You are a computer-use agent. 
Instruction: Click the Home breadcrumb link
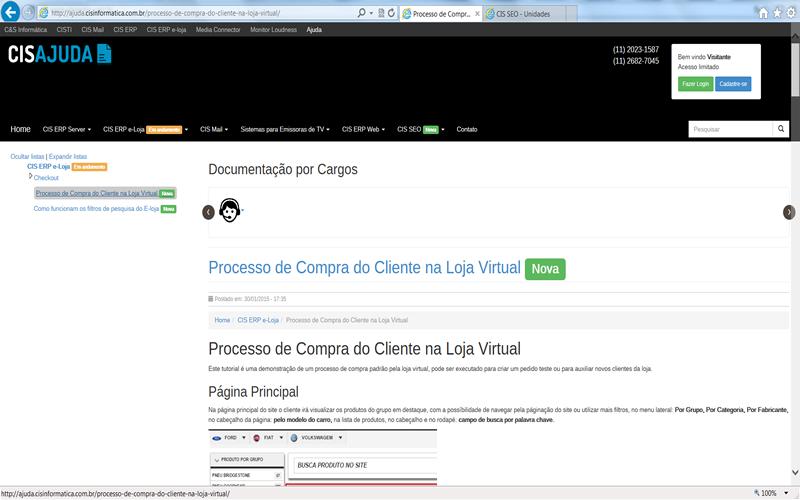[x=222, y=320]
